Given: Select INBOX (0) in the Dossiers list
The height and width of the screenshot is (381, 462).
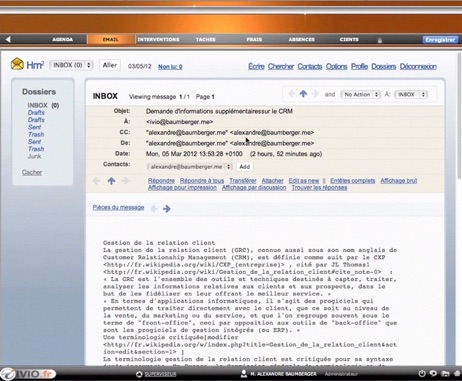Looking at the screenshot, I should (43, 105).
